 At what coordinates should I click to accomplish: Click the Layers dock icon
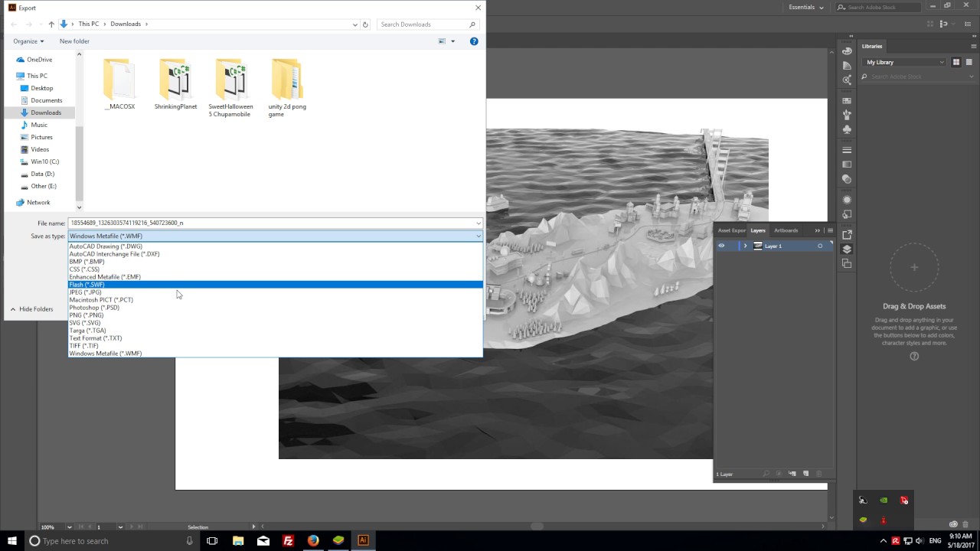[847, 249]
